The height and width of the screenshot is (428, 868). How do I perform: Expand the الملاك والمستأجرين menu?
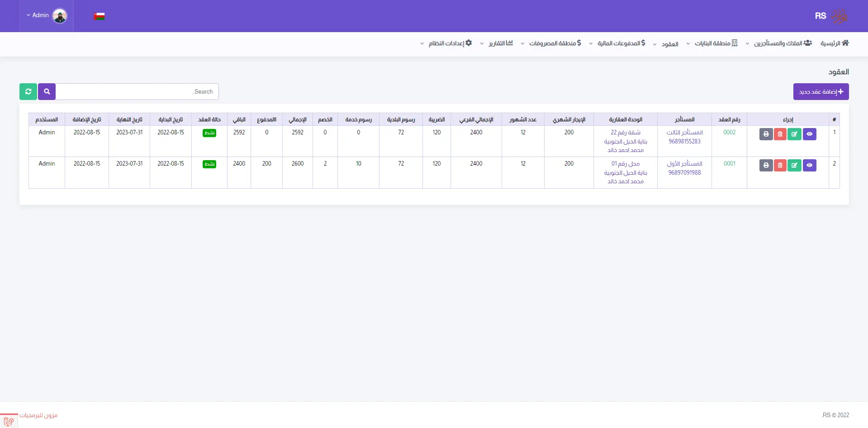pos(778,43)
